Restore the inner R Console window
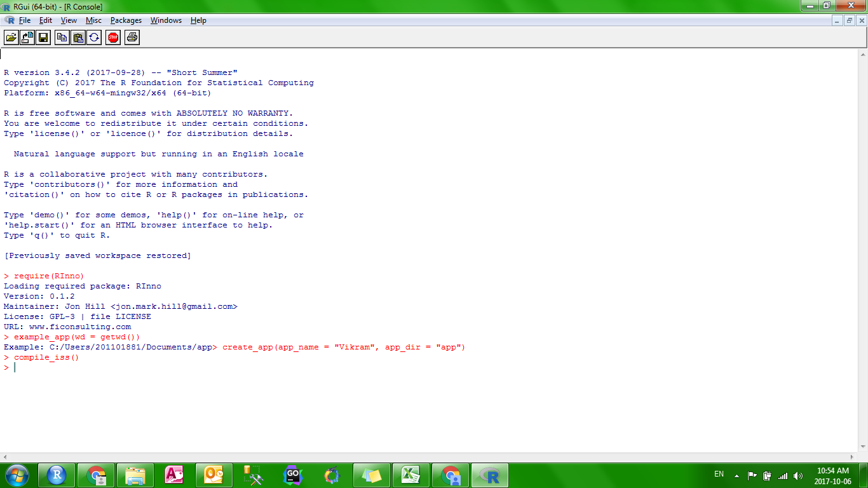The image size is (868, 488). 849,20
